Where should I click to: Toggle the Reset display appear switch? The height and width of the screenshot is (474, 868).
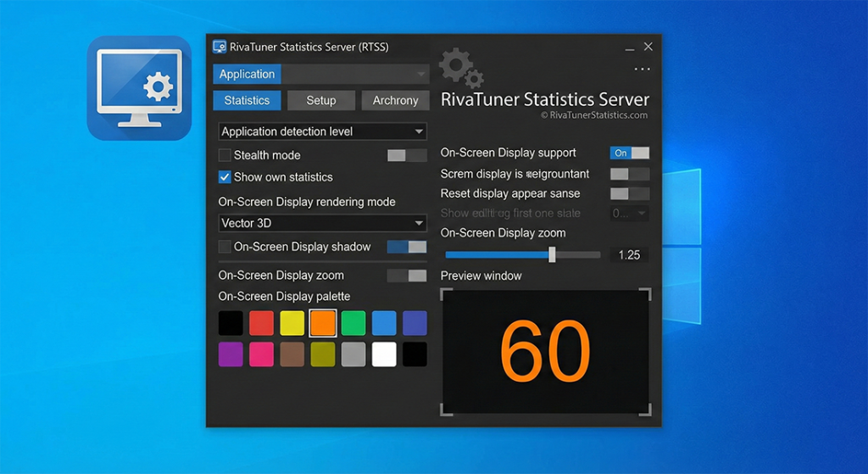pyautogui.click(x=630, y=193)
